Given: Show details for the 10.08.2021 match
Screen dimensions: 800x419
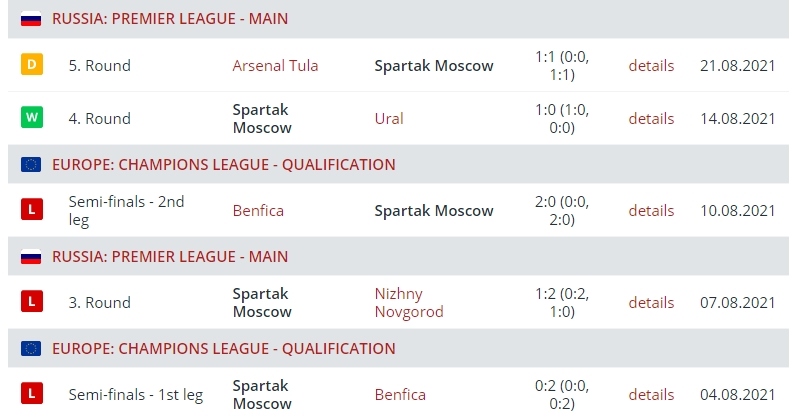Looking at the screenshot, I should [651, 210].
